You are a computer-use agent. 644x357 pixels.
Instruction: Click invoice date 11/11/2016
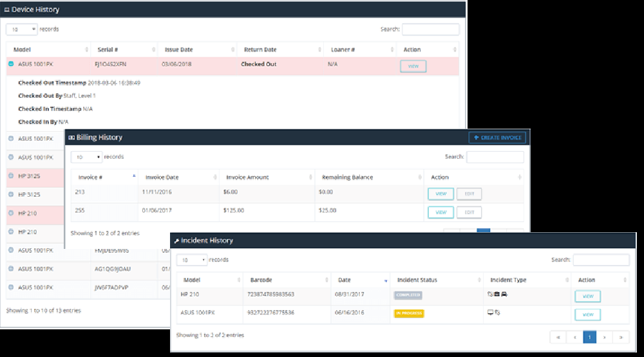[157, 192]
